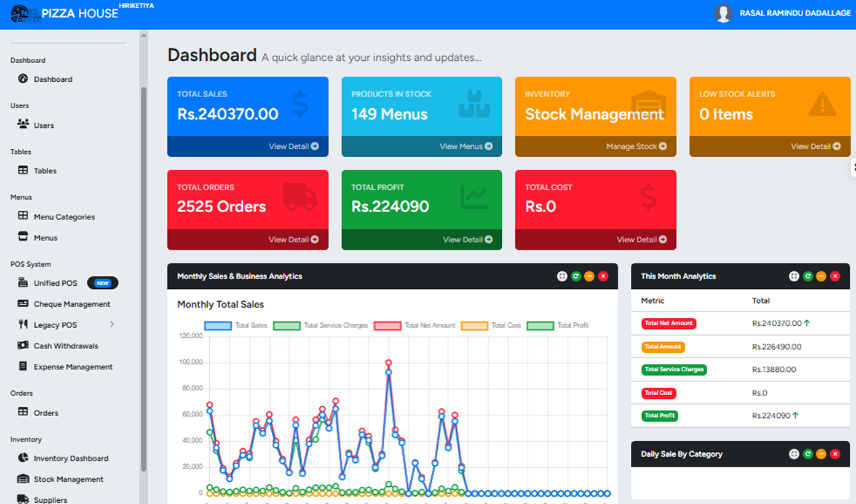Minimize the Daily Sale By Category panel
The image size is (856, 504).
(x=821, y=454)
